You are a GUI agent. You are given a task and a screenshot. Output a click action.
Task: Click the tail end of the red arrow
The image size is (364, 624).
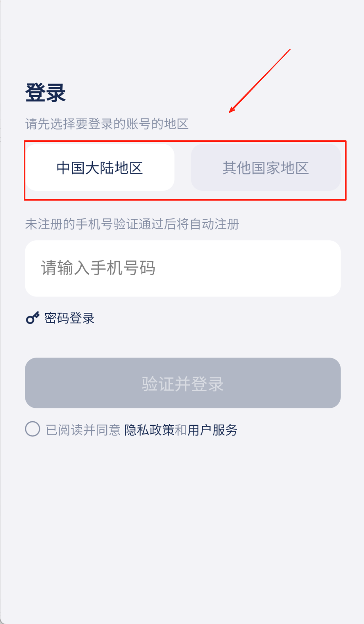pos(290,50)
